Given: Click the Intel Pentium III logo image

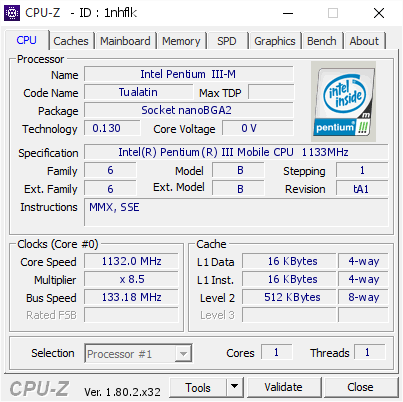Looking at the screenshot, I should (x=343, y=101).
